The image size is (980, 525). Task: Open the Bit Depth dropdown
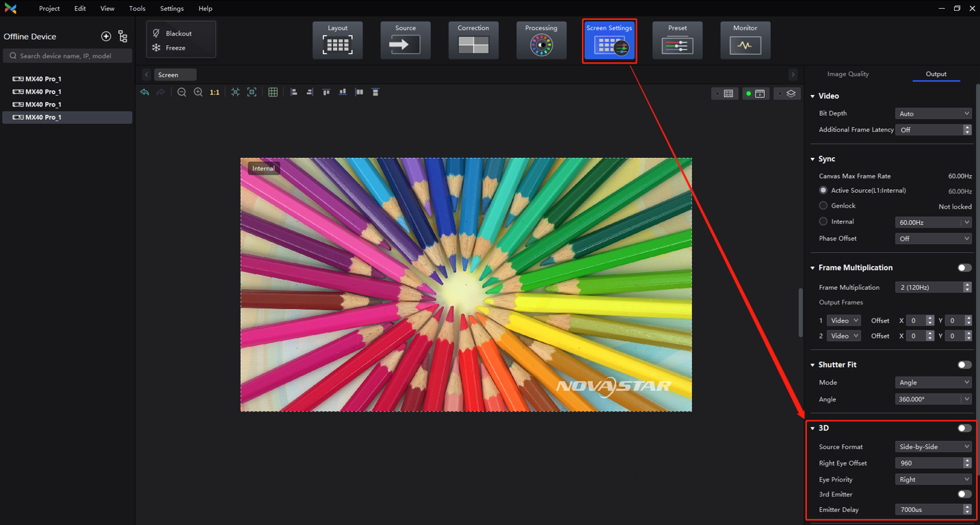933,113
